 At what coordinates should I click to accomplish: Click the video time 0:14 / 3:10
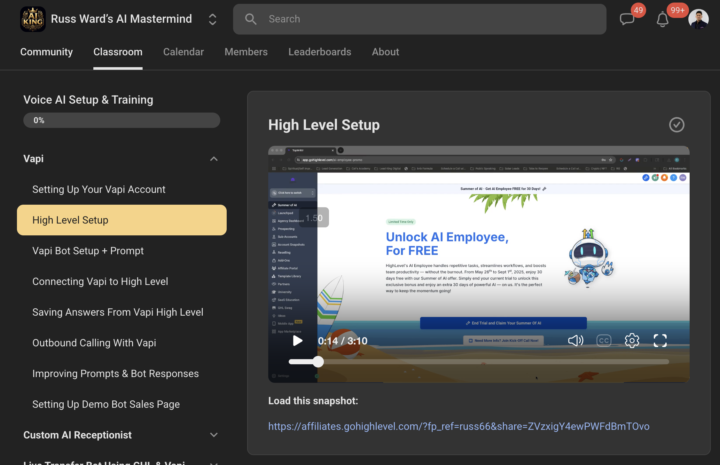click(x=343, y=341)
